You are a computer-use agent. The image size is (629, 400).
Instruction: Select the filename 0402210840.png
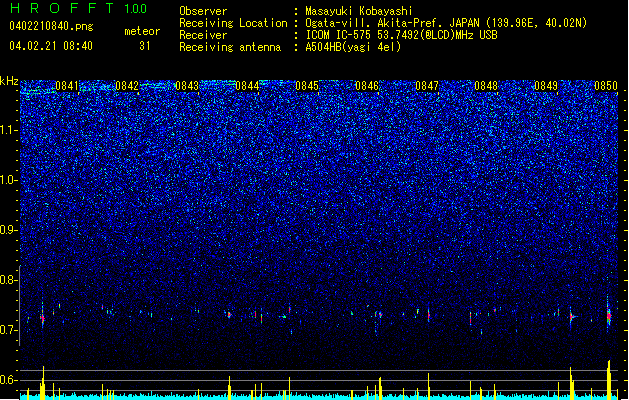[51, 26]
